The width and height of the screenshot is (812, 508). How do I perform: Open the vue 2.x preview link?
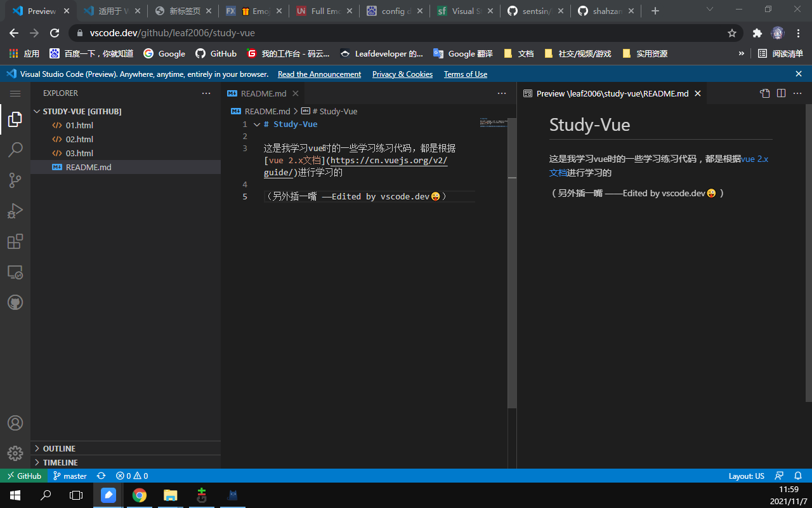[x=754, y=159]
